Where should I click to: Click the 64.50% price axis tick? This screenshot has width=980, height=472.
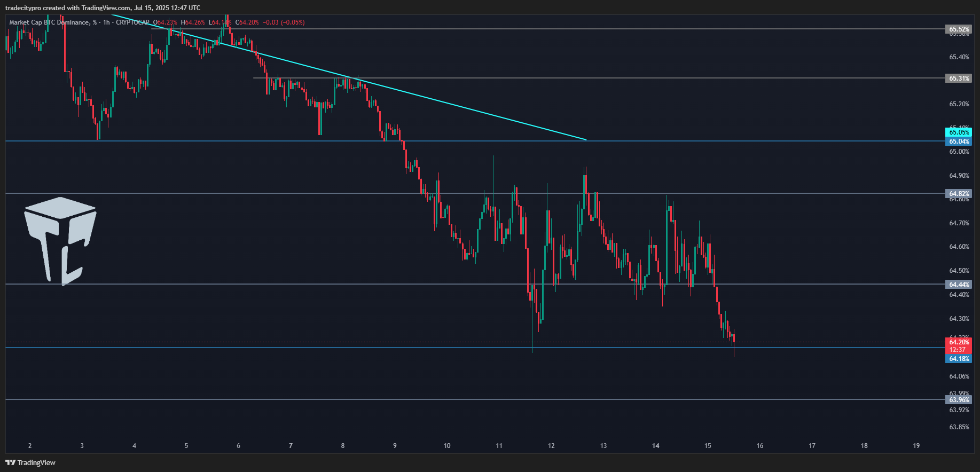(x=959, y=271)
